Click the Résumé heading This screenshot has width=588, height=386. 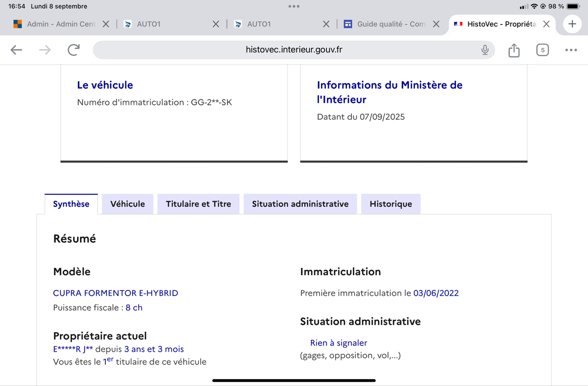point(74,239)
